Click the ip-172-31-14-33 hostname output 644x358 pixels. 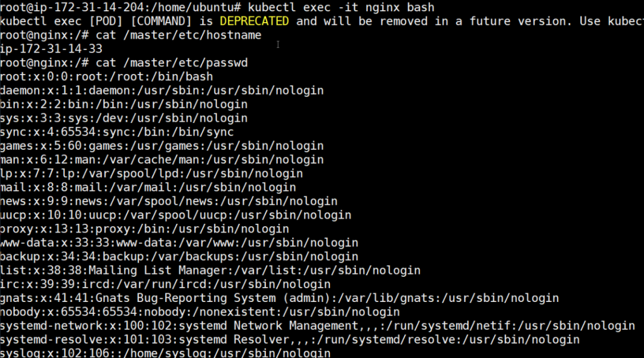[x=51, y=49]
